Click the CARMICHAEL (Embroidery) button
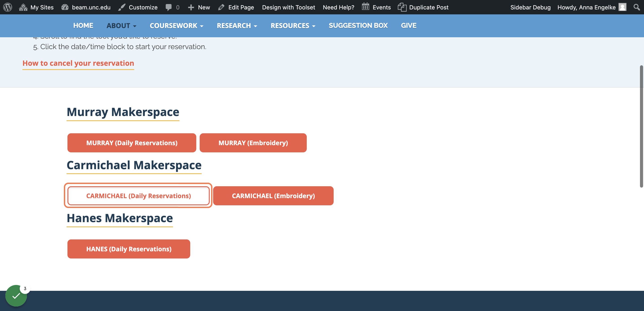The width and height of the screenshot is (644, 311). [x=273, y=196]
